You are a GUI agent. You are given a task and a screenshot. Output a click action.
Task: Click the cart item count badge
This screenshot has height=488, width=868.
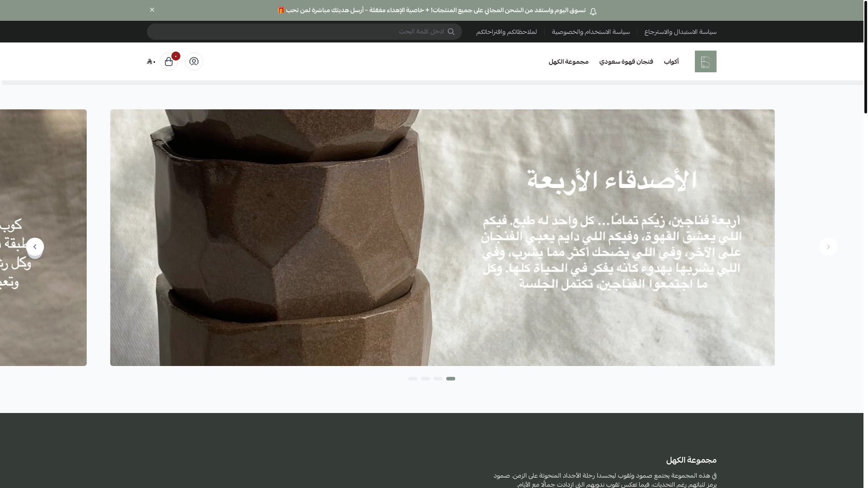176,56
